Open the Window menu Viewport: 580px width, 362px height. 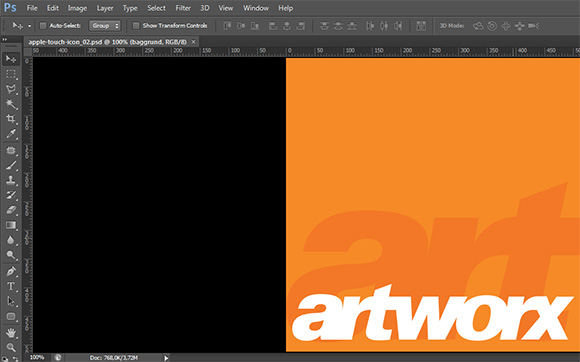point(256,8)
